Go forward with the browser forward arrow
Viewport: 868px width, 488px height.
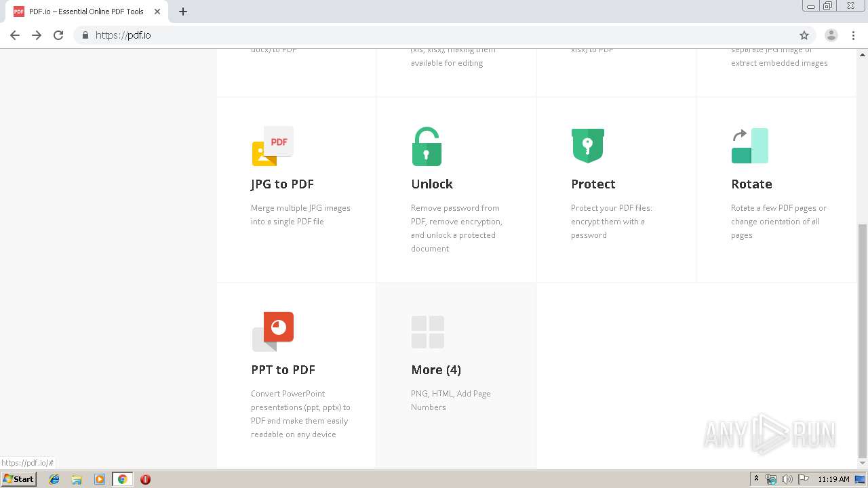point(37,35)
